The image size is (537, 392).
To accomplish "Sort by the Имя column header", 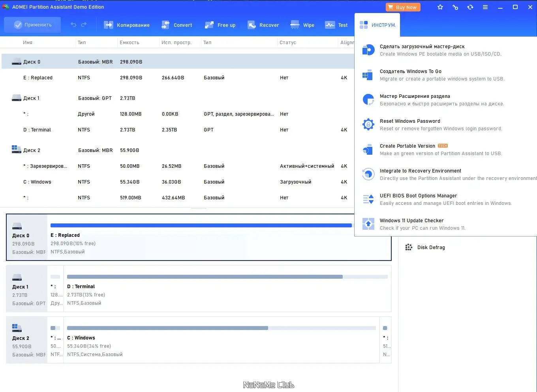I will click(28, 43).
